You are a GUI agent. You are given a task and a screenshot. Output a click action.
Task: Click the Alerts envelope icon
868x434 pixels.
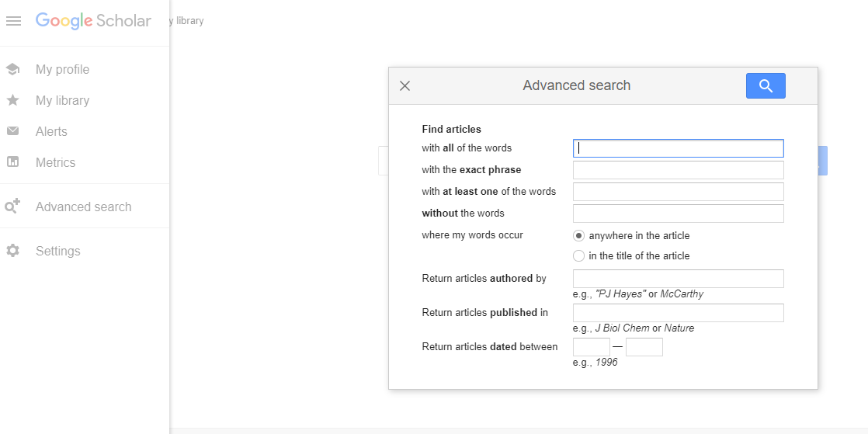pos(12,131)
